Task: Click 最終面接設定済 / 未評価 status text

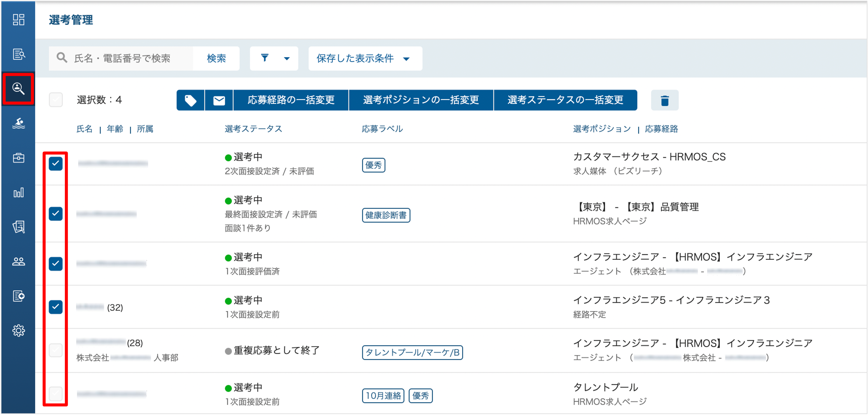Action: pos(271,215)
